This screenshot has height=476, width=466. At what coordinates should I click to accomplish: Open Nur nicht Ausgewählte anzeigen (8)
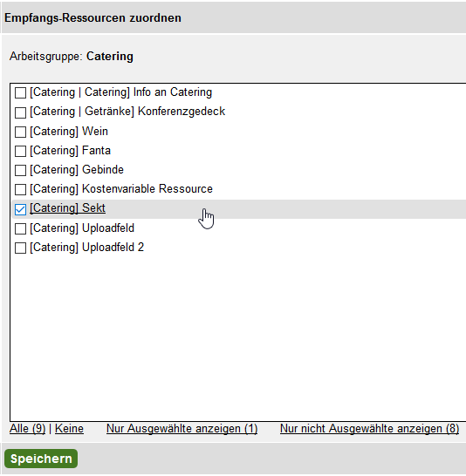point(369,429)
